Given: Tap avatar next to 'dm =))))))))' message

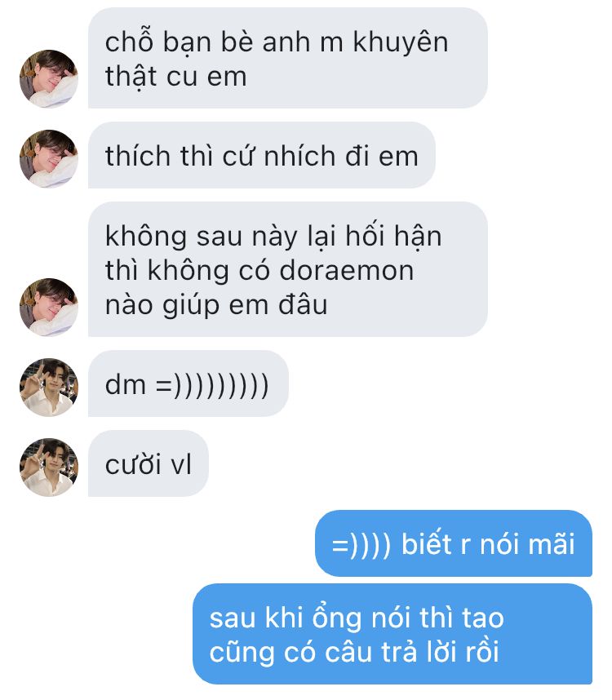Looking at the screenshot, I should (x=49, y=387).
